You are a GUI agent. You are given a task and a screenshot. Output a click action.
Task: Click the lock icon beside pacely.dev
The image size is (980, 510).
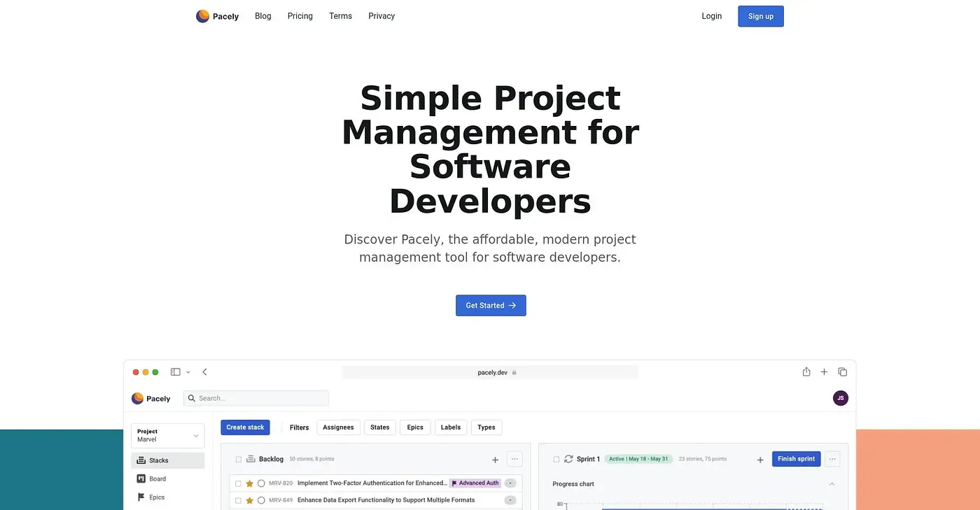[514, 373]
